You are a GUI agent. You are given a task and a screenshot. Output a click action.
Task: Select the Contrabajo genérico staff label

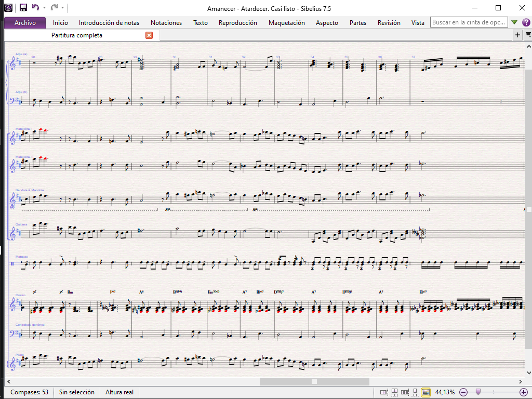30,325
